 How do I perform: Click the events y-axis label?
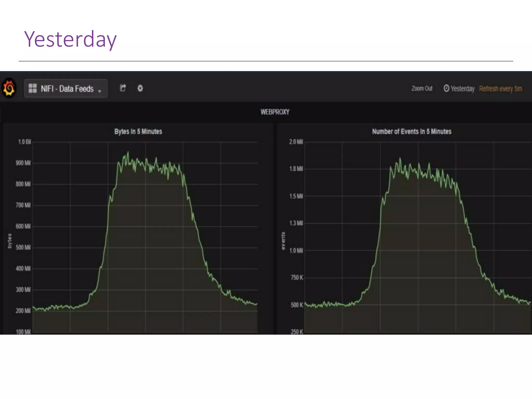[x=283, y=241]
